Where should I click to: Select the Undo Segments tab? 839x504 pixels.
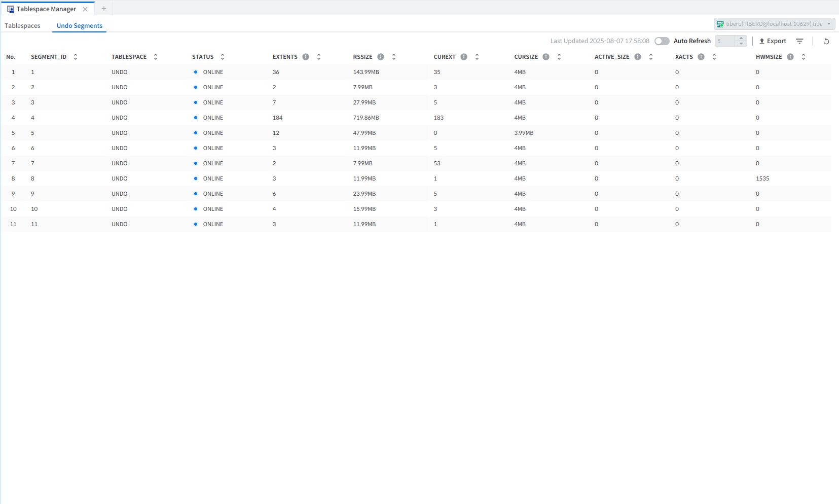(80, 26)
